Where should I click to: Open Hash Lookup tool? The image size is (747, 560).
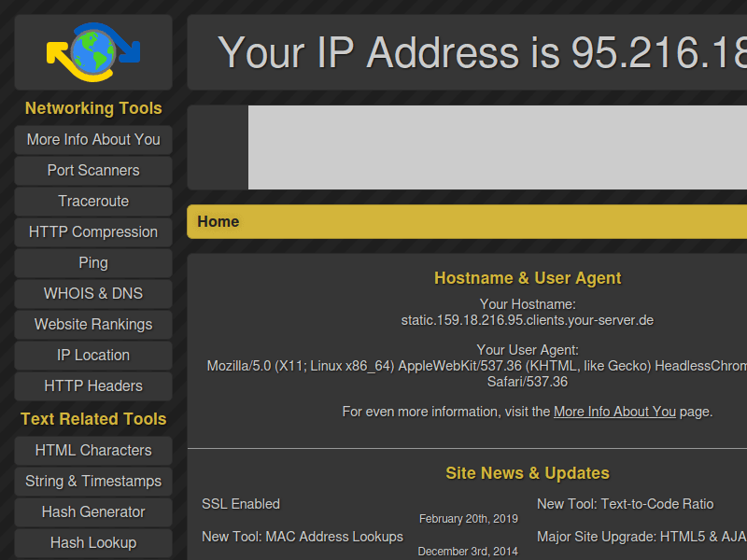[93, 543]
